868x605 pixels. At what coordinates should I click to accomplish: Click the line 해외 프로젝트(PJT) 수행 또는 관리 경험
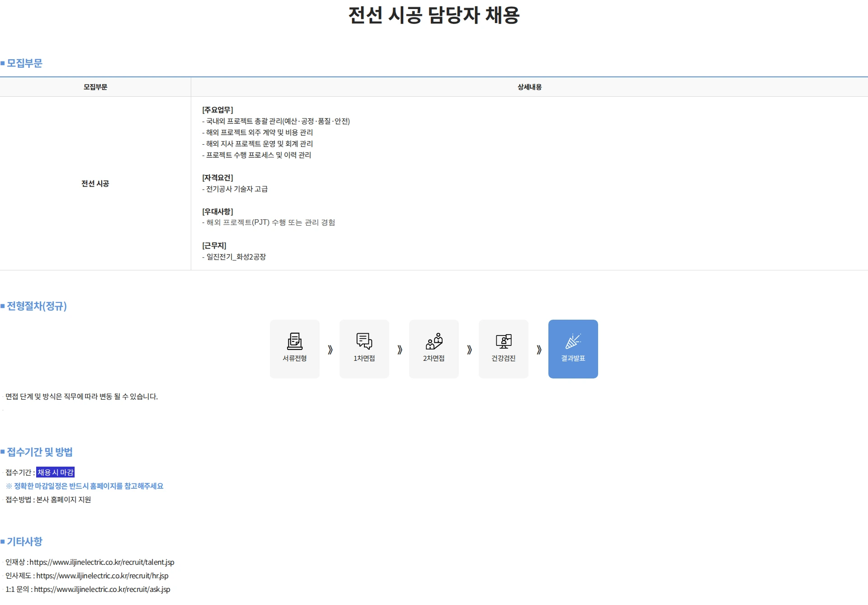pos(269,222)
